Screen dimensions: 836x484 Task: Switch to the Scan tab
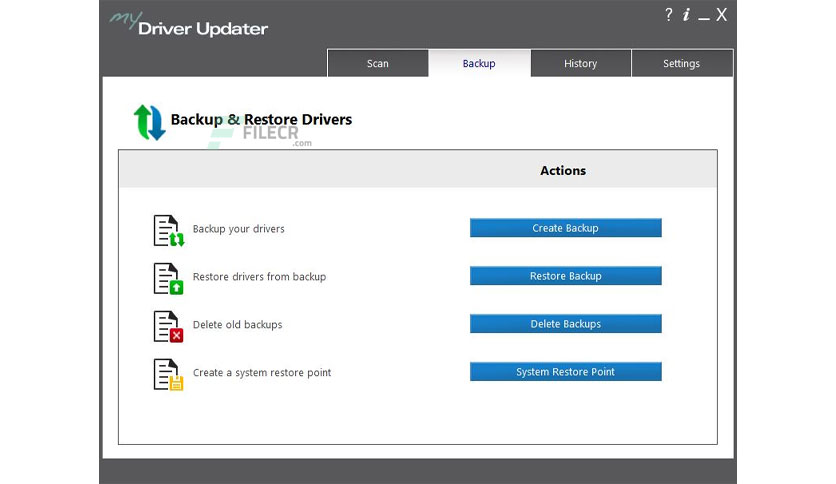pos(377,63)
